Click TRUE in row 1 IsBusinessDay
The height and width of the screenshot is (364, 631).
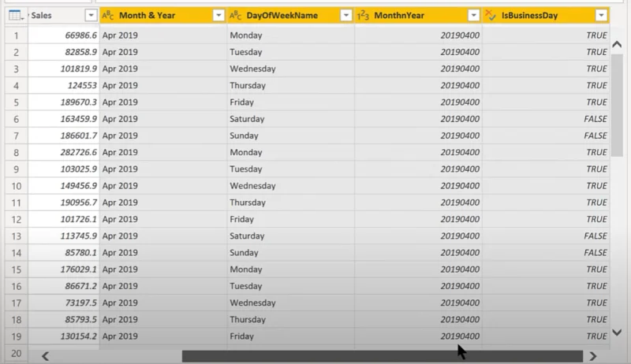point(596,35)
